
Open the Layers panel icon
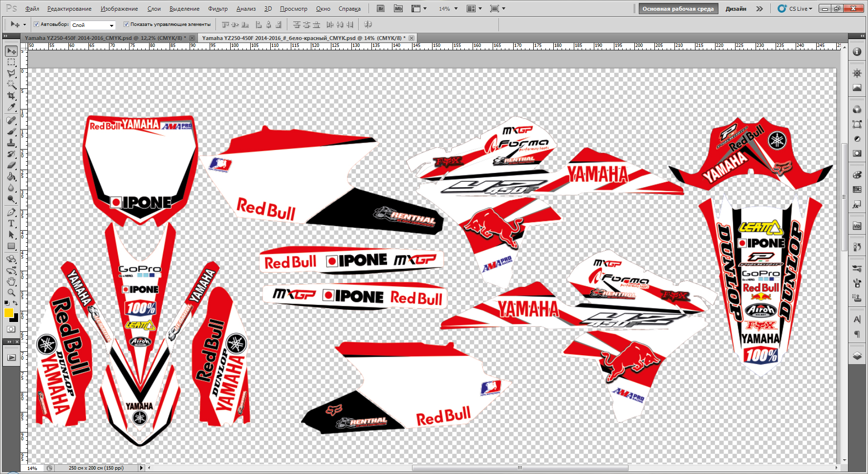(x=857, y=356)
